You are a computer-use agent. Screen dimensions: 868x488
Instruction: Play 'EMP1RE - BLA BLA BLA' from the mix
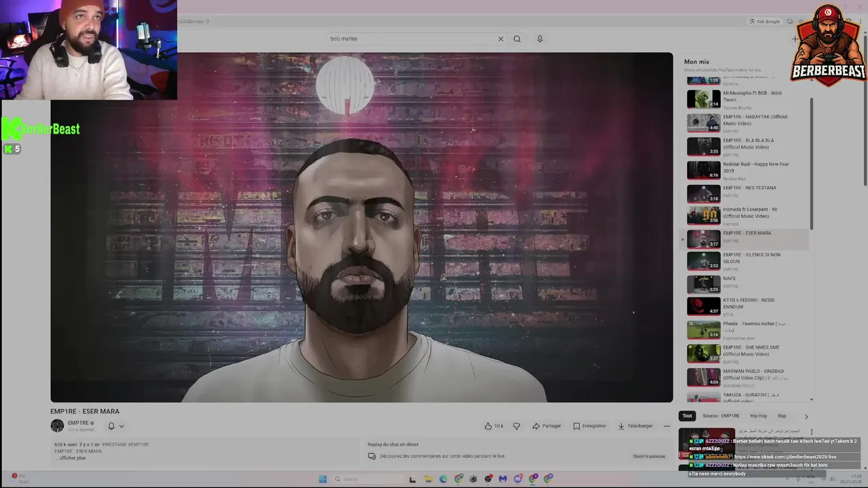click(x=747, y=146)
